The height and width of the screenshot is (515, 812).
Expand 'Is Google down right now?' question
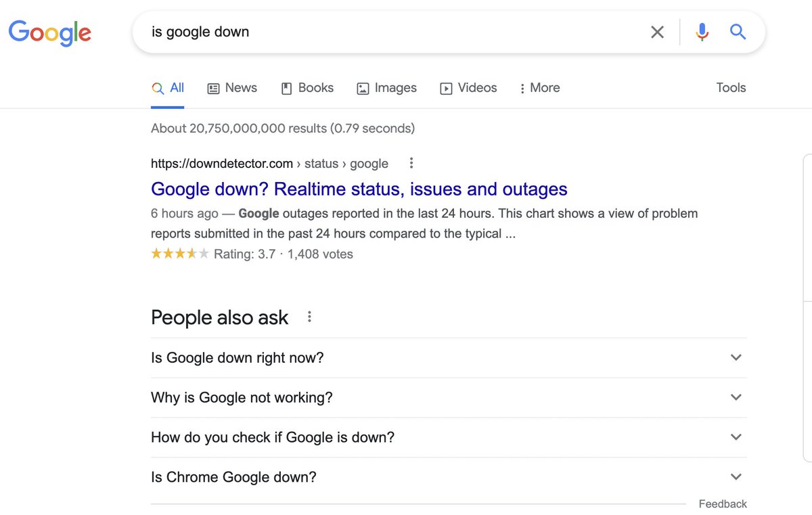coord(449,357)
